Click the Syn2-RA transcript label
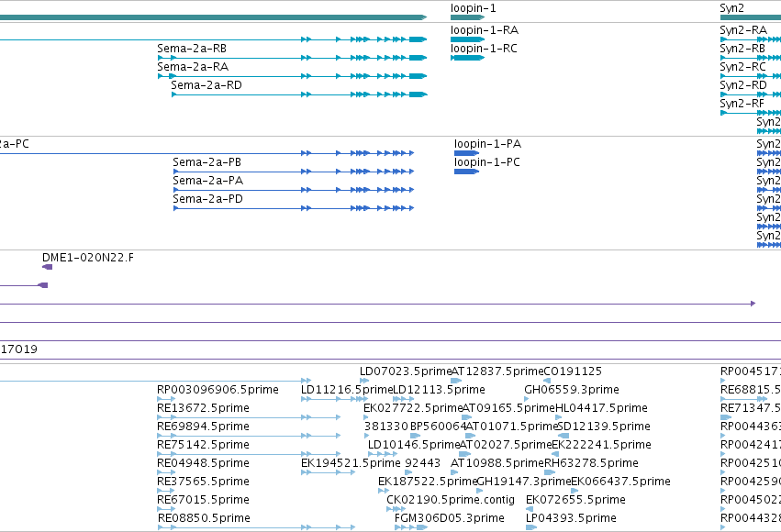 743,30
